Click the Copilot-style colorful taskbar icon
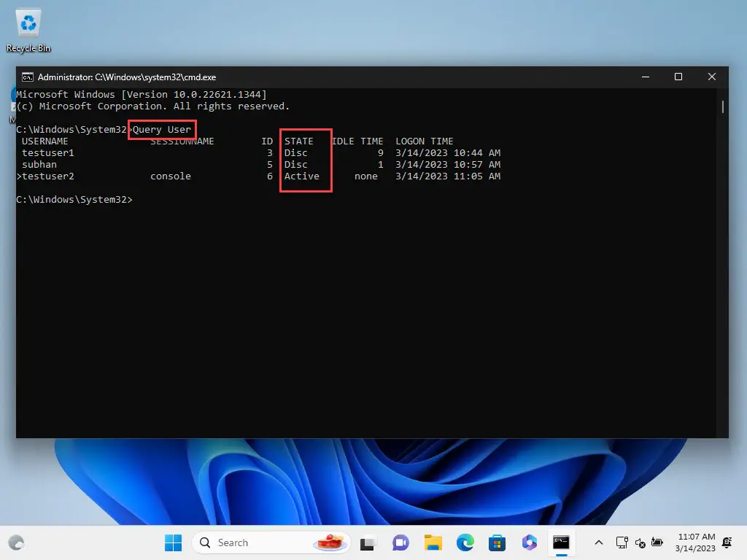The image size is (747, 560). pyautogui.click(x=530, y=542)
